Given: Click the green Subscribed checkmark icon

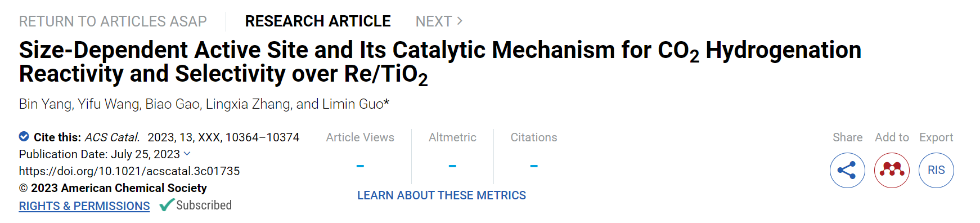Looking at the screenshot, I should [167, 205].
